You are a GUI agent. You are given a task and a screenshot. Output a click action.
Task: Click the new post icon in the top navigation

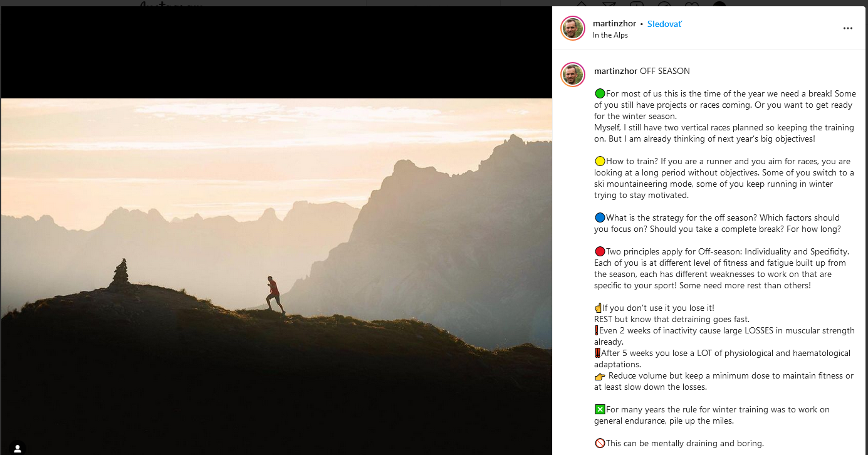coord(637,4)
